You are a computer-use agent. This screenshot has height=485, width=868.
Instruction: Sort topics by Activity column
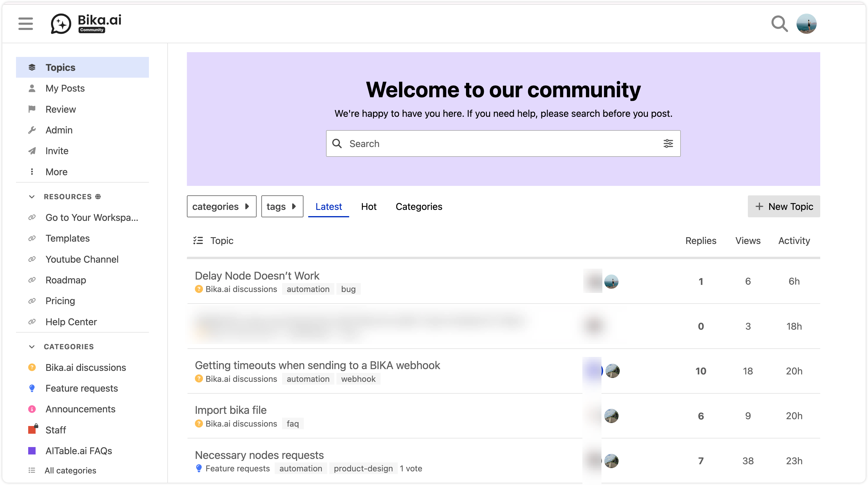tap(794, 240)
